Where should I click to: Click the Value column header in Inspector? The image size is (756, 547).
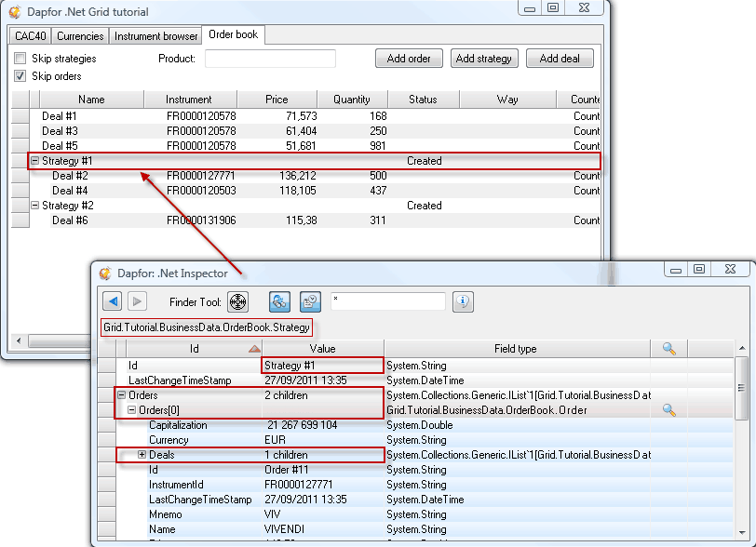pyautogui.click(x=322, y=349)
